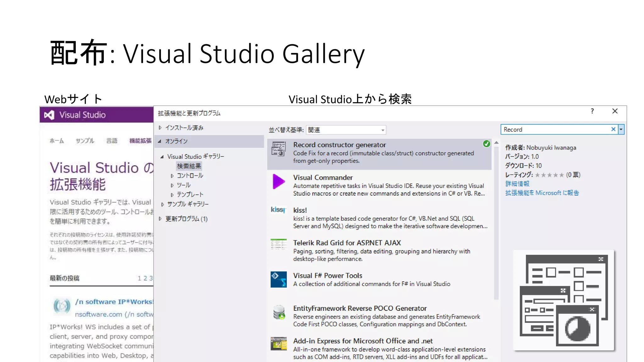
Task: Select Add-in Express for Microsoft Office title
Action: click(x=363, y=341)
